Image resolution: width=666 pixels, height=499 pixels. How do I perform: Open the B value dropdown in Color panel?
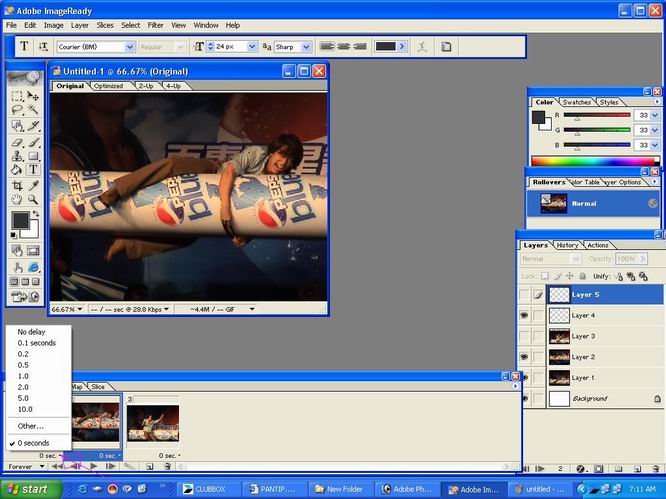654,145
